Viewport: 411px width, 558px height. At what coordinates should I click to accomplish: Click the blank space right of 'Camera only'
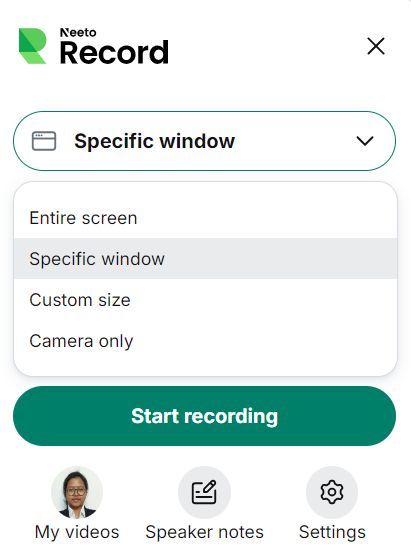(263, 341)
